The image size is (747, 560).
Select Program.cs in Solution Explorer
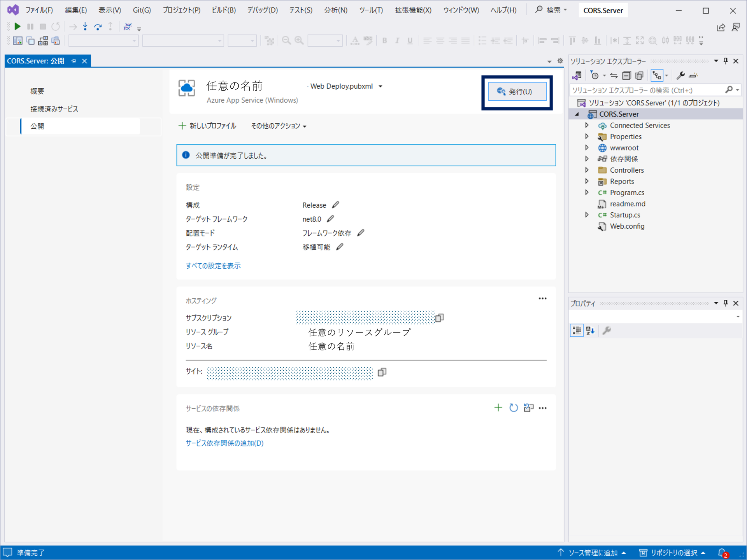pyautogui.click(x=627, y=192)
